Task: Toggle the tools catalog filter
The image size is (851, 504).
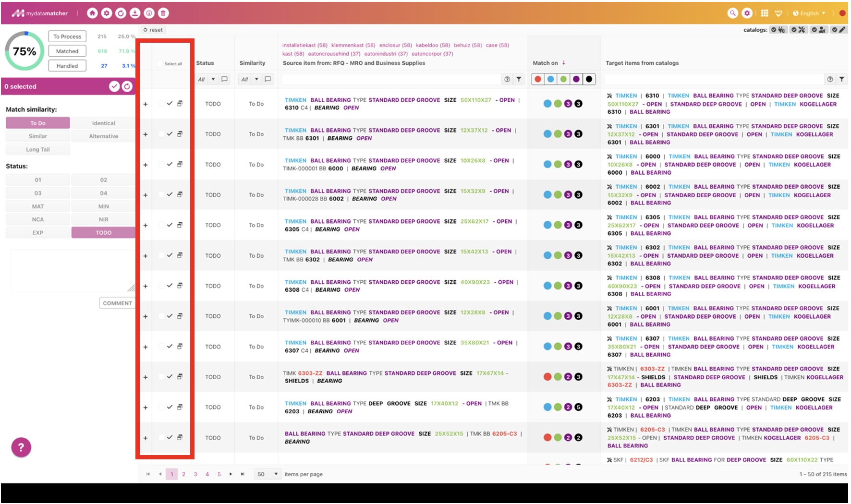Action: click(798, 30)
